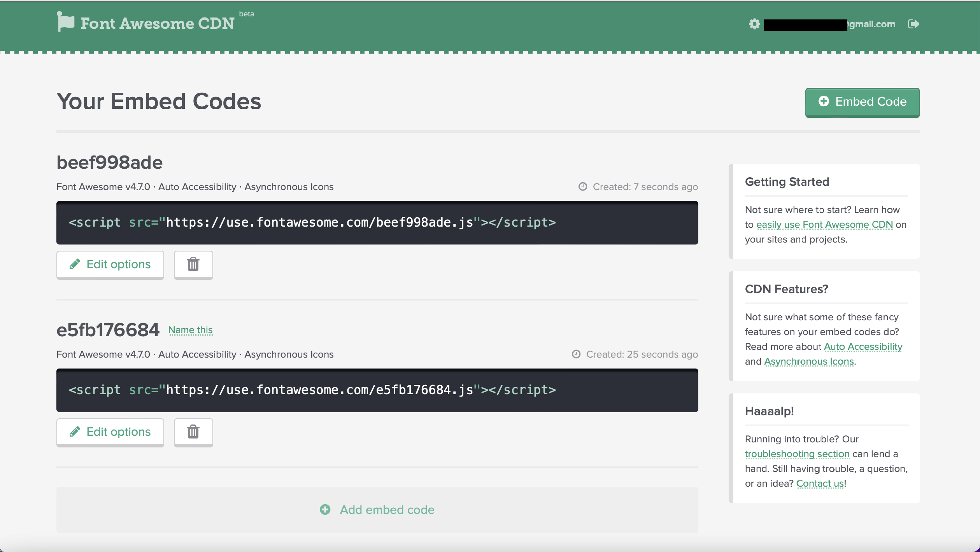
Task: Click the beta label
Action: pos(246,14)
